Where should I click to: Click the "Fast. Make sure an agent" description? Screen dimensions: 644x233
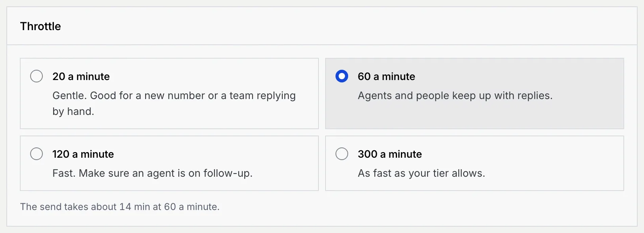pos(152,173)
